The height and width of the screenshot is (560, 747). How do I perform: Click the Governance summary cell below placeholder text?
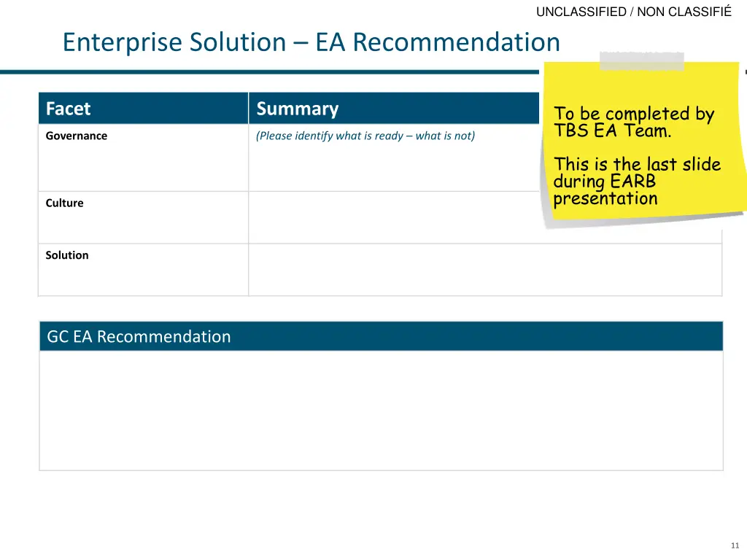[x=393, y=168]
